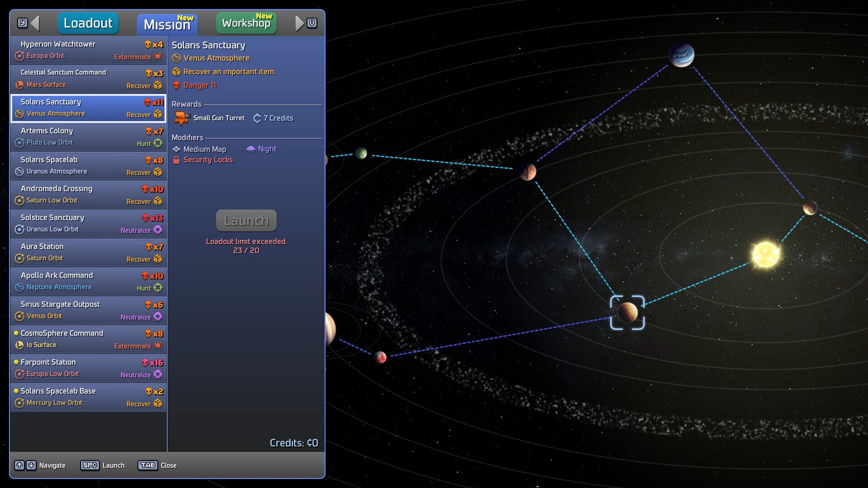Switch to the Loadout tab
Image resolution: width=868 pixels, height=488 pixels.
pos(88,23)
